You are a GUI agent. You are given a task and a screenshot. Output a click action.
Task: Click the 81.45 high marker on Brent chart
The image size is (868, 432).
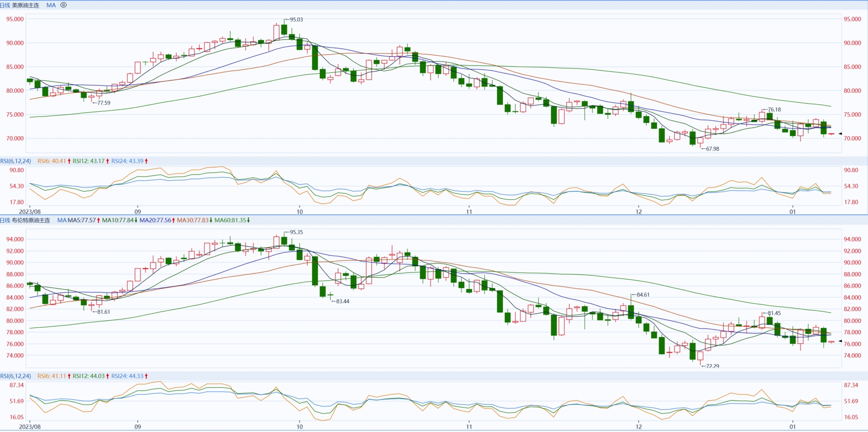[x=772, y=313]
